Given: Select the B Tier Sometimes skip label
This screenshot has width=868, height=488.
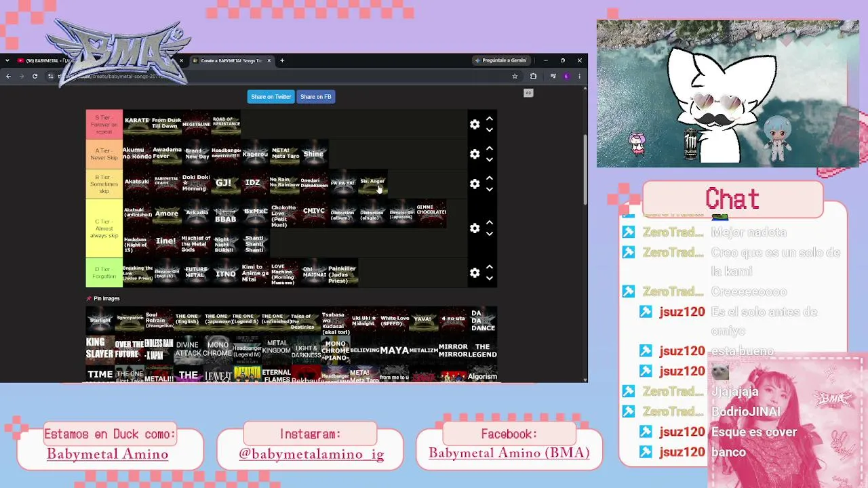Looking at the screenshot, I should click(x=104, y=184).
